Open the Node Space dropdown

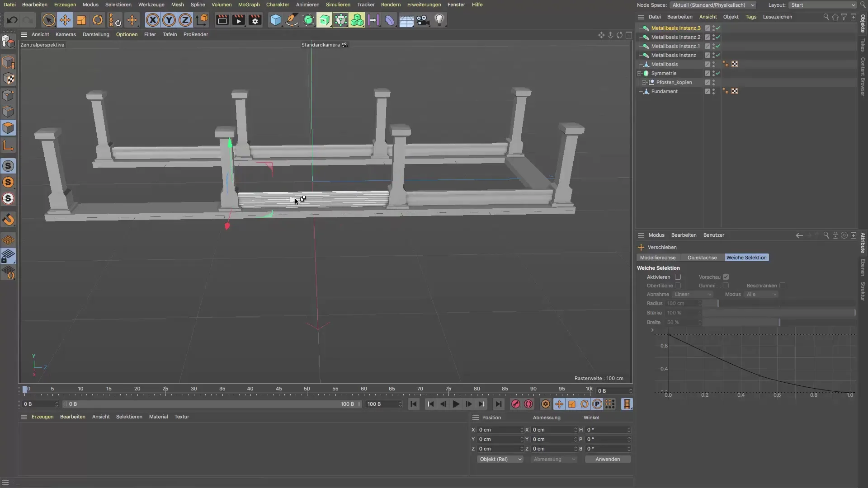coord(713,5)
